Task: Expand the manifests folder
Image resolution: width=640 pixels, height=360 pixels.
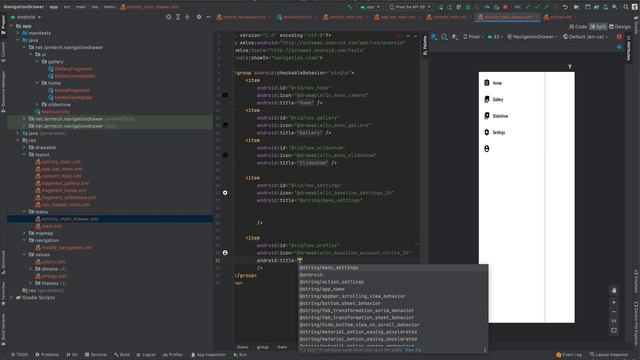Action: pos(18,33)
